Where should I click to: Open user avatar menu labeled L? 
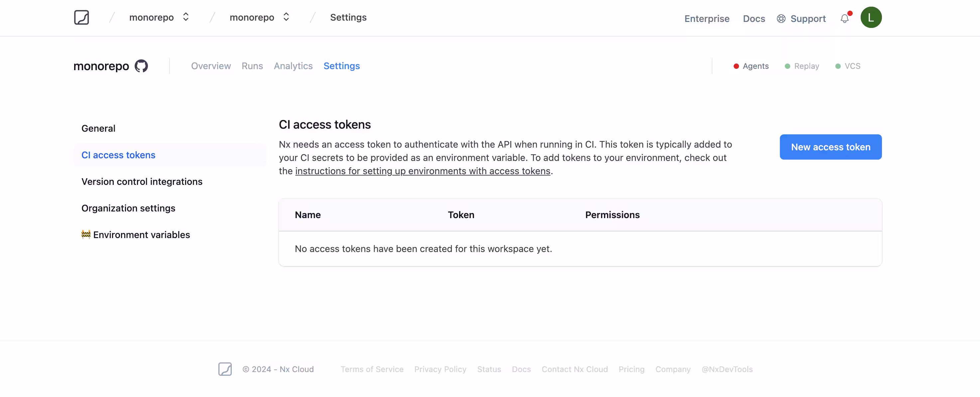[871, 18]
